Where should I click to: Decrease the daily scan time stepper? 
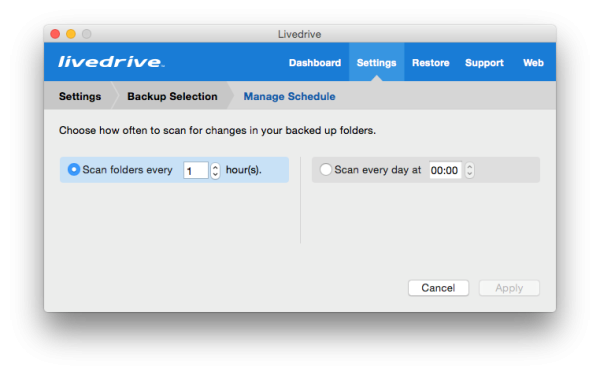(470, 174)
